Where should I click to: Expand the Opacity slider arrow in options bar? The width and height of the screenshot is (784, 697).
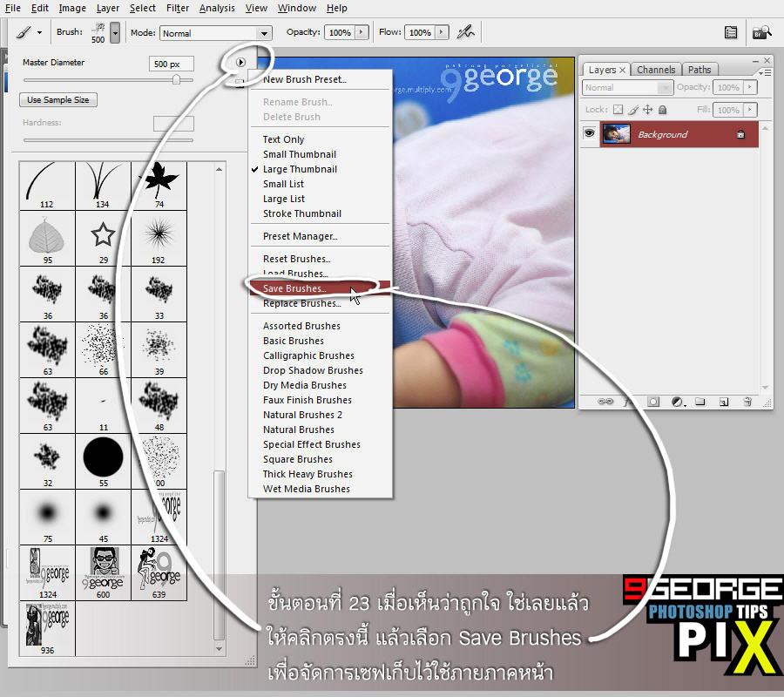362,32
